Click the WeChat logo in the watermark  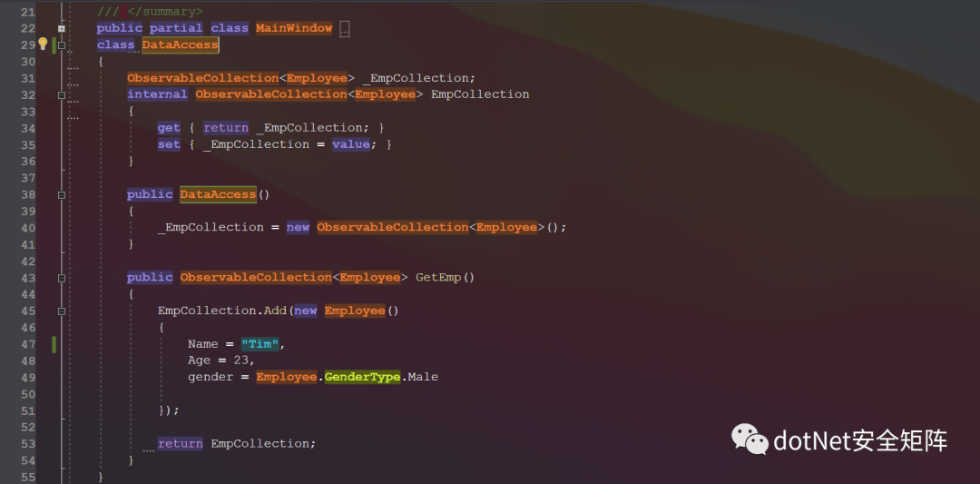[750, 440]
